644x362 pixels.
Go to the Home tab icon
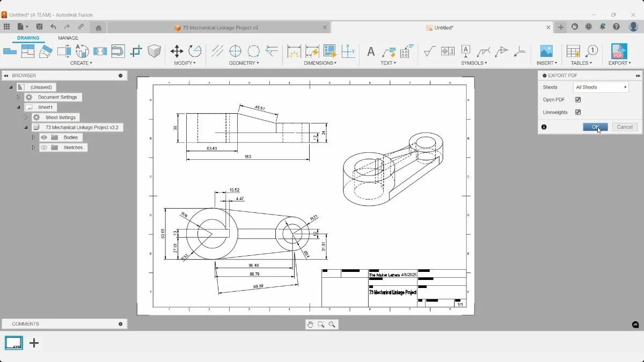click(98, 27)
